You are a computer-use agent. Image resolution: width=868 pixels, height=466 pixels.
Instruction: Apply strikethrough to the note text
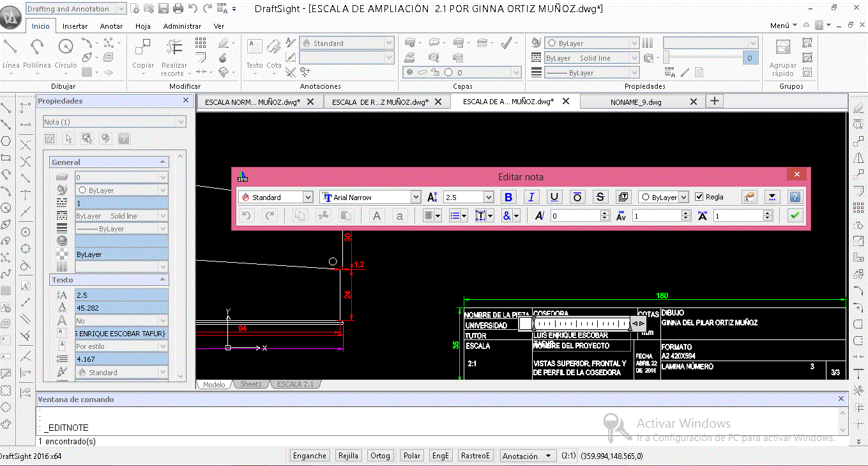click(x=600, y=198)
